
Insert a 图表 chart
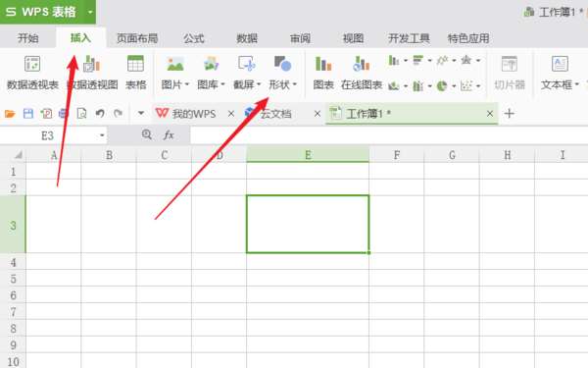click(x=323, y=64)
